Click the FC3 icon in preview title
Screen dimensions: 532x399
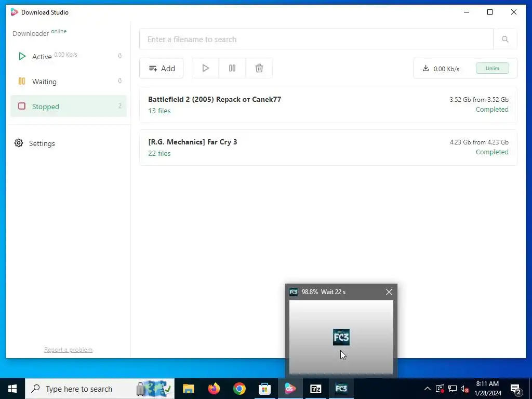click(x=294, y=292)
